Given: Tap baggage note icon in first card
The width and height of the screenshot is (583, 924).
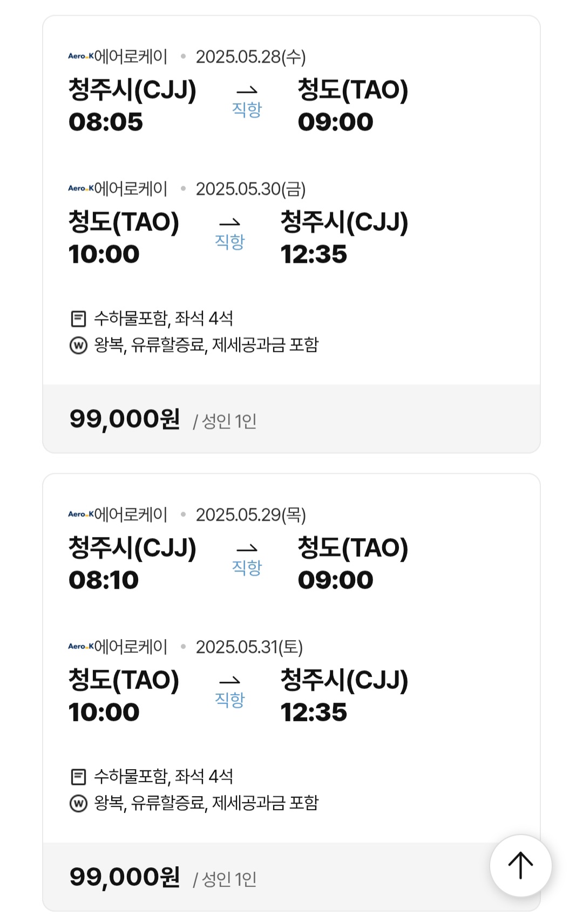Looking at the screenshot, I should click(x=78, y=319).
